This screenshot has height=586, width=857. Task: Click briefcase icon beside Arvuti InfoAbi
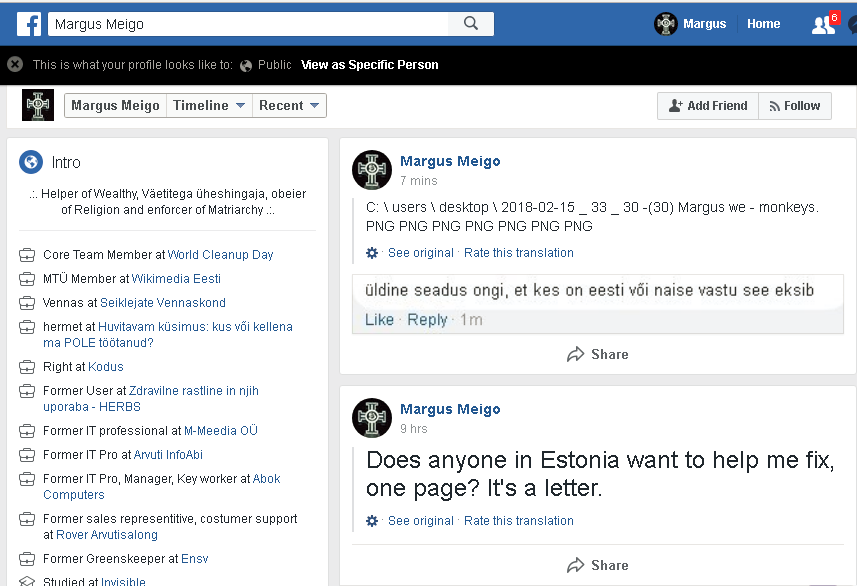(27, 455)
